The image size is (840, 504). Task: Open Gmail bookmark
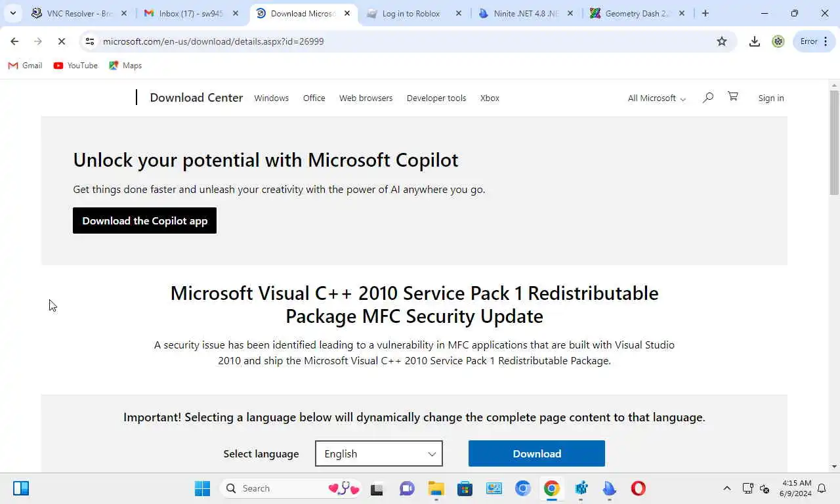point(25,66)
